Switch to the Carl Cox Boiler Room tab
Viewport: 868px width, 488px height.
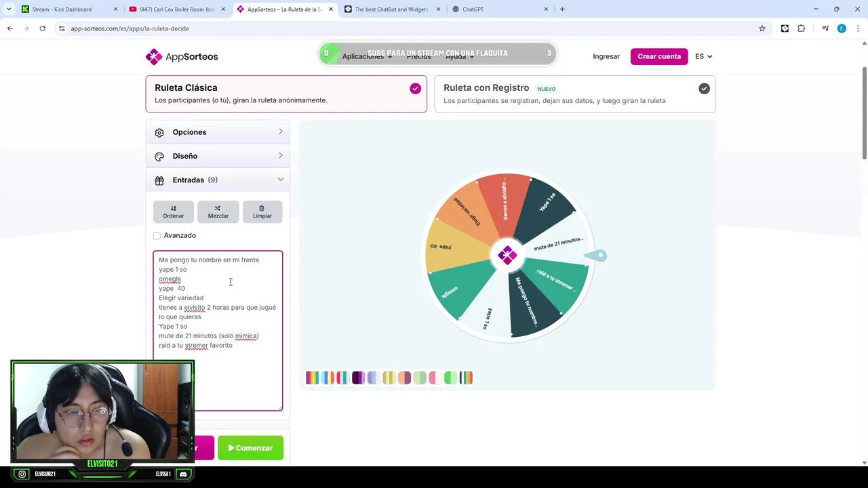[177, 9]
